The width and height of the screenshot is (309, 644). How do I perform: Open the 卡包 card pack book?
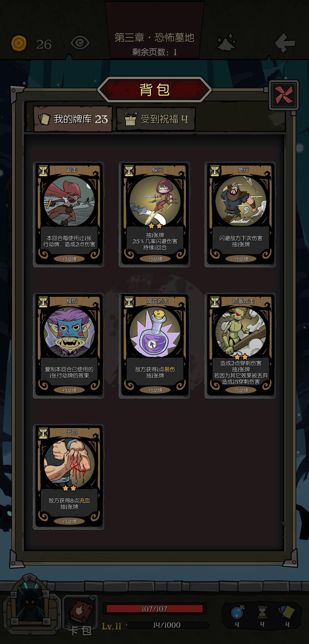[x=80, y=615]
